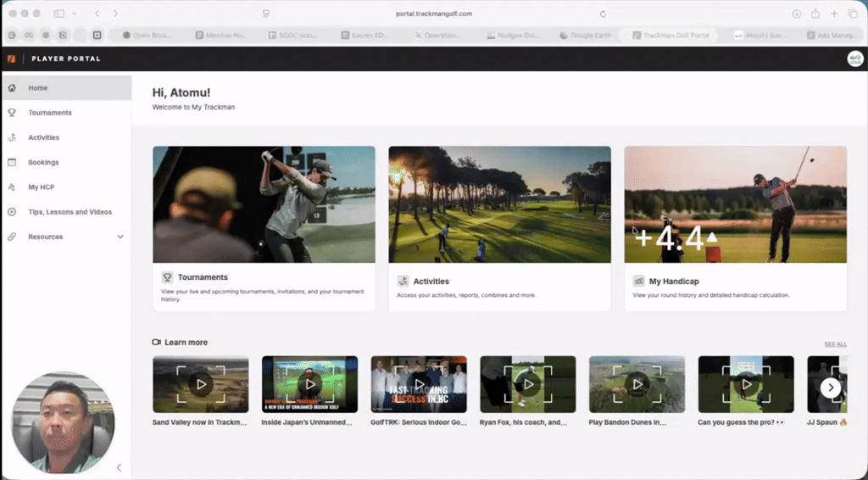Open the user profile avatar menu

click(855, 59)
